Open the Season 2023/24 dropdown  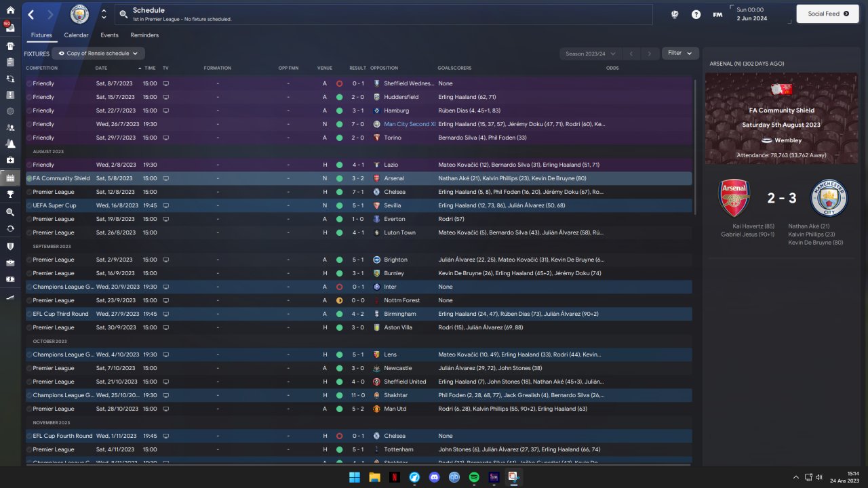tap(589, 54)
